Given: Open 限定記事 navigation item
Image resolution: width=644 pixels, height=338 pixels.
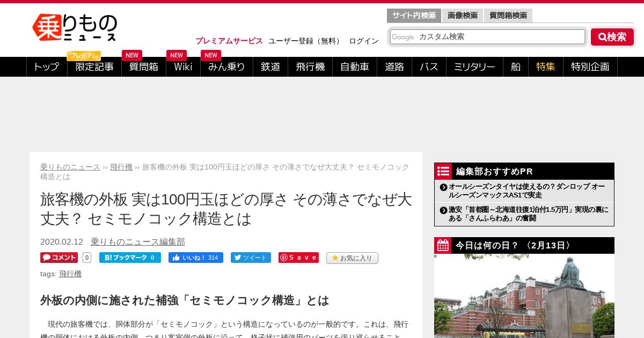Looking at the screenshot, I should 94,67.
